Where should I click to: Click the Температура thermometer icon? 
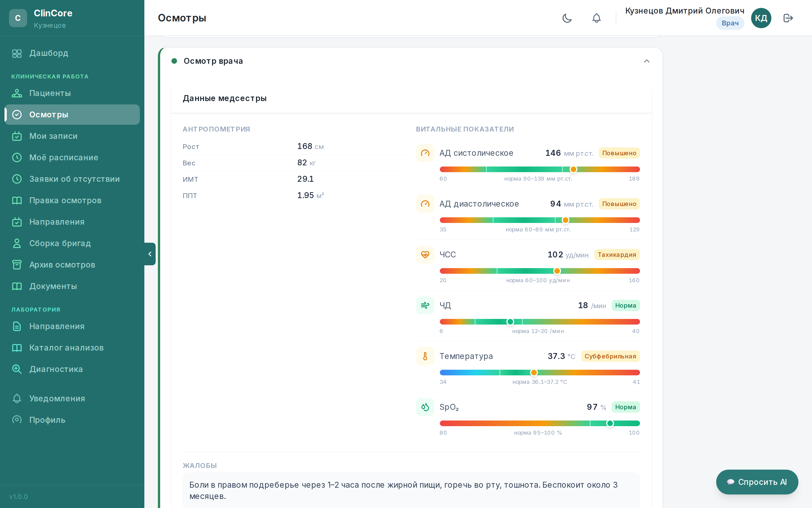click(425, 356)
